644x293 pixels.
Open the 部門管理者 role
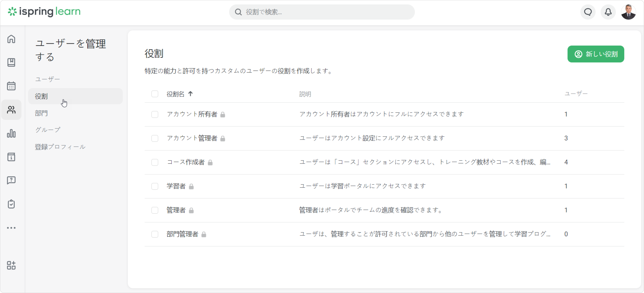[182, 234]
